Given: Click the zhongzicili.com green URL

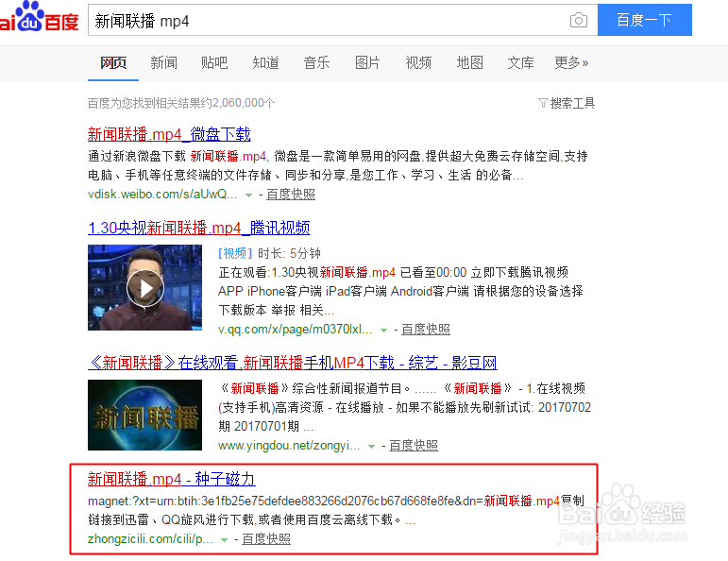Looking at the screenshot, I should [150, 539].
